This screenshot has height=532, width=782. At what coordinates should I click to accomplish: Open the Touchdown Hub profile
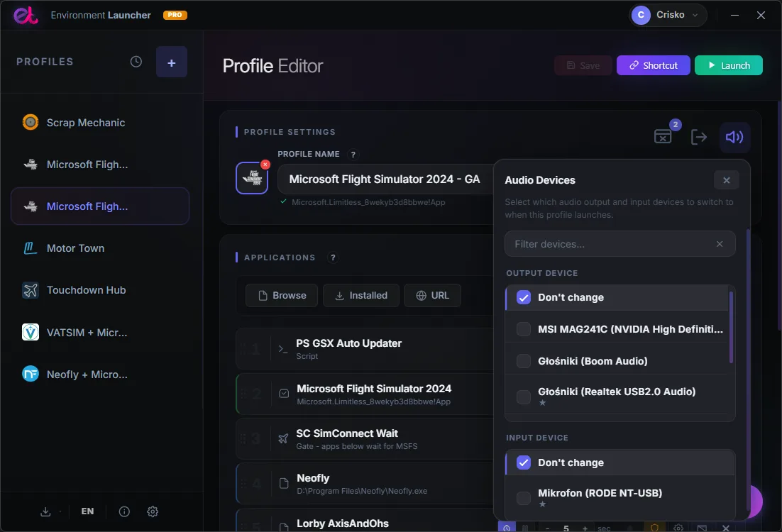point(100,290)
